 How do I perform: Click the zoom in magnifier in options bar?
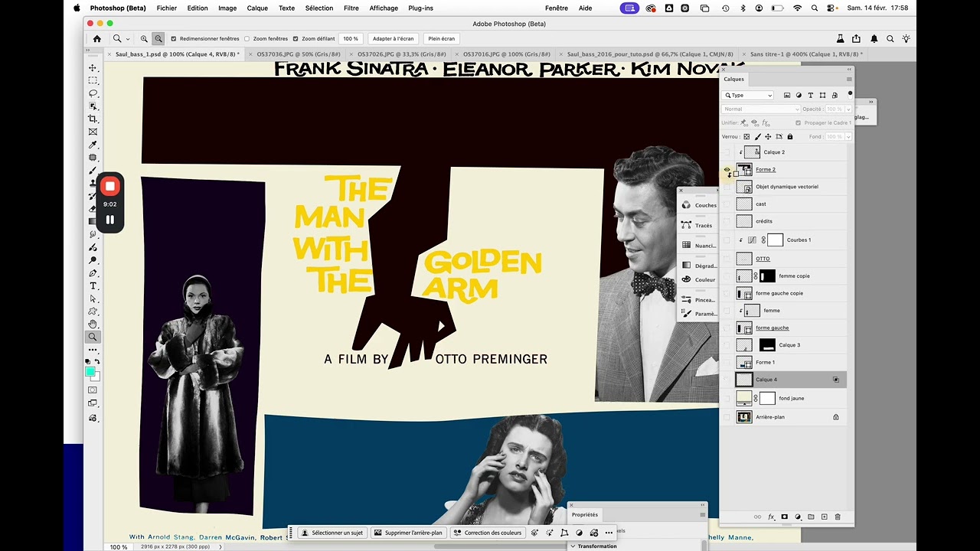[144, 38]
